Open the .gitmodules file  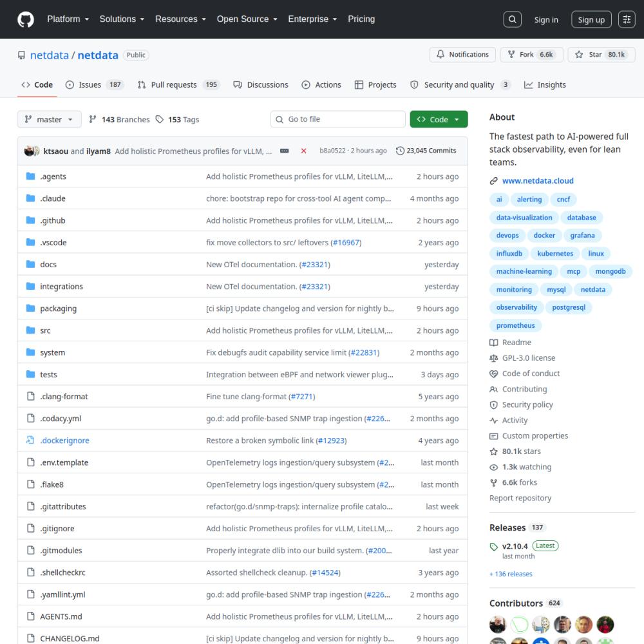point(61,551)
